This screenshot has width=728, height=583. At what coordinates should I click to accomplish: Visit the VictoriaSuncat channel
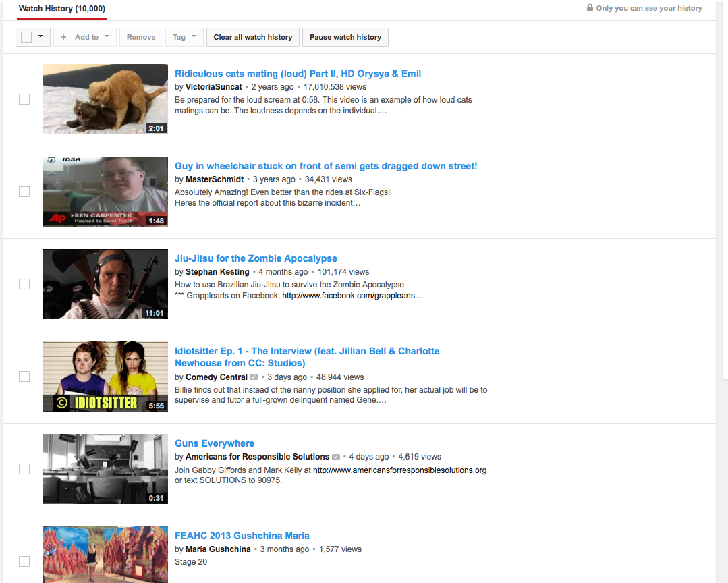point(214,87)
